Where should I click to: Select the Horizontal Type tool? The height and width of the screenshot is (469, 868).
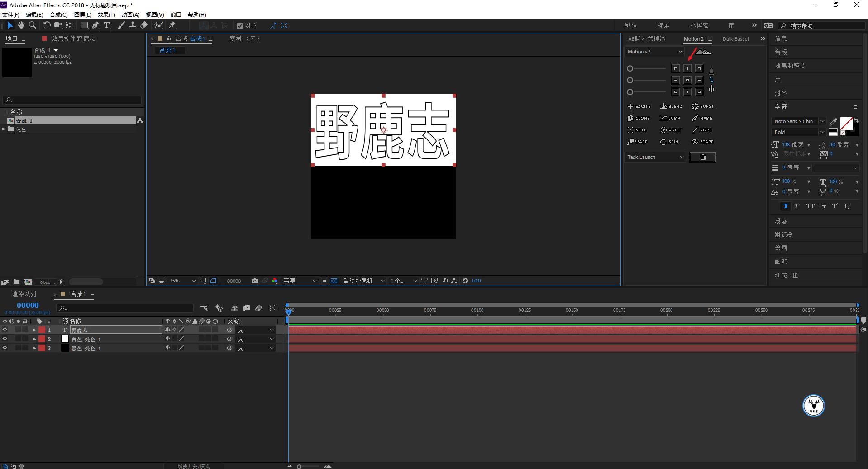(x=107, y=25)
